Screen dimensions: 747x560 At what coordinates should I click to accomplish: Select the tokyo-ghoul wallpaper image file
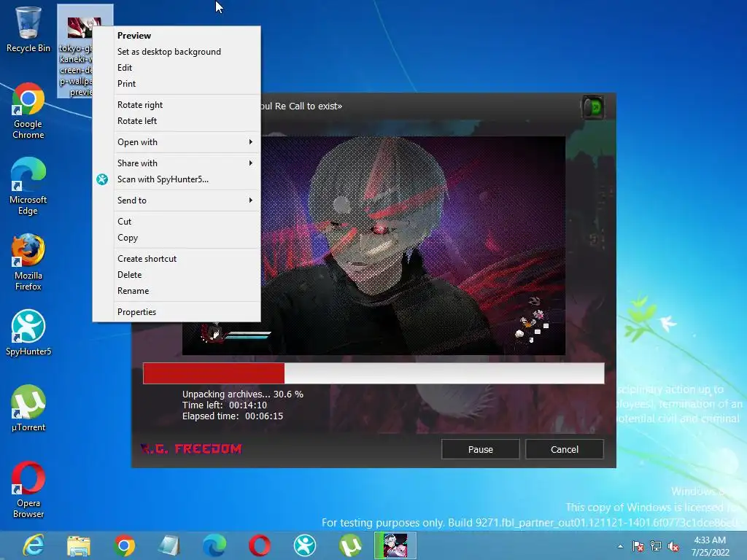point(75,51)
